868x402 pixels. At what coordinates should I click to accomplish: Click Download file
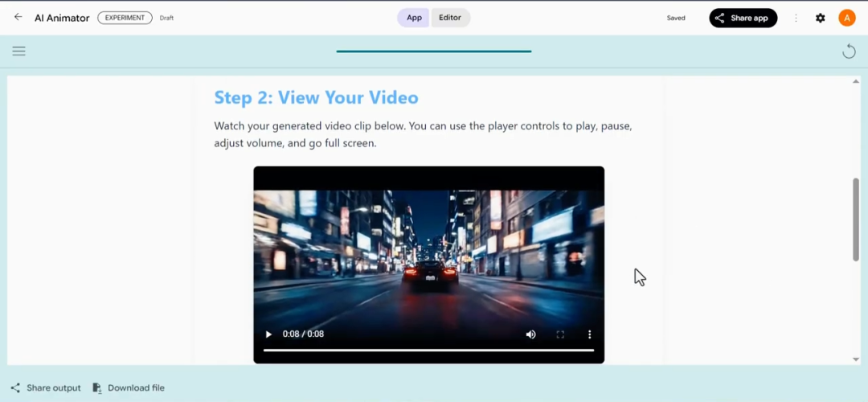(x=129, y=388)
